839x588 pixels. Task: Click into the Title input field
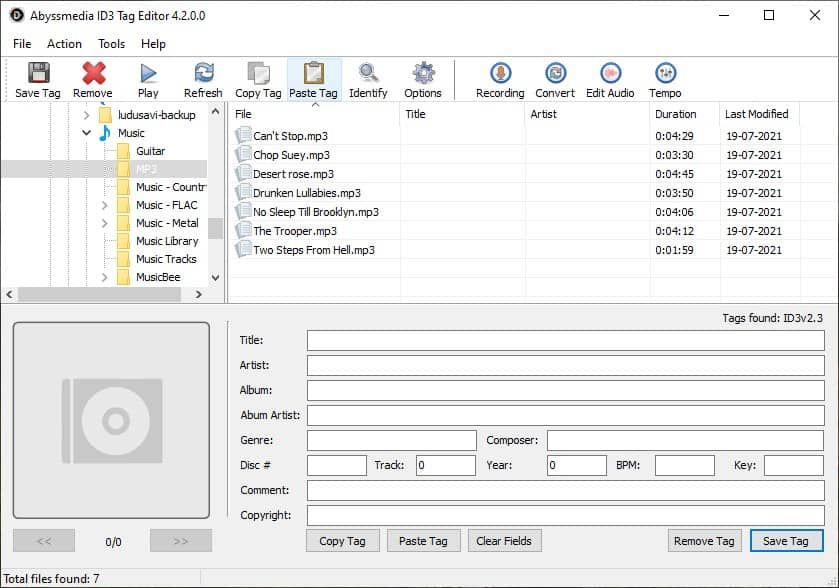point(566,340)
